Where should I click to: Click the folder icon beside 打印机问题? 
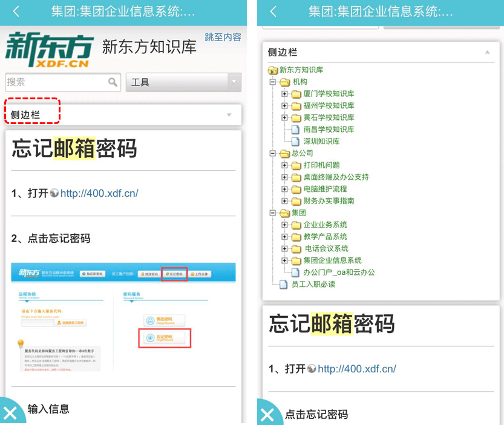[296, 165]
